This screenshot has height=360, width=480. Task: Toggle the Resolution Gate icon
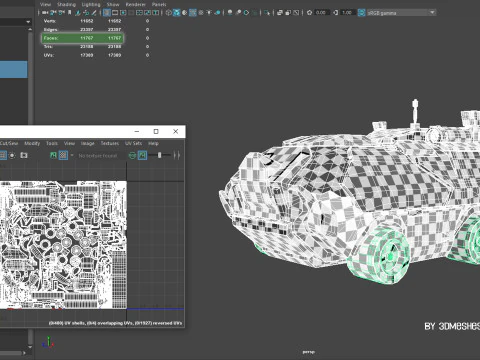[x=123, y=13]
